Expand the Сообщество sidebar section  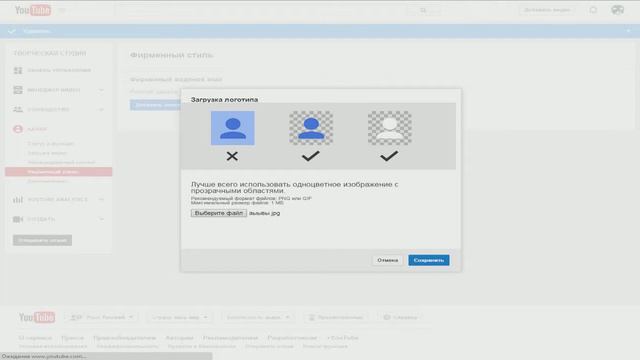click(101, 109)
